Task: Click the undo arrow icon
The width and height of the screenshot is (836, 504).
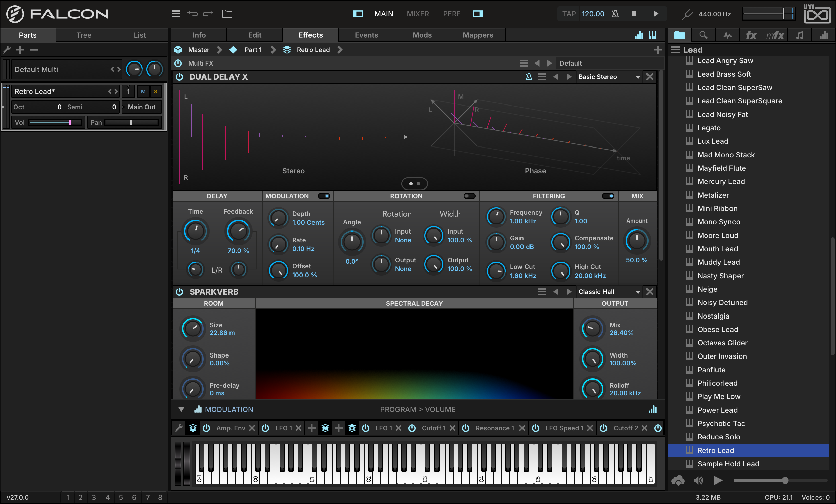Action: (x=193, y=14)
